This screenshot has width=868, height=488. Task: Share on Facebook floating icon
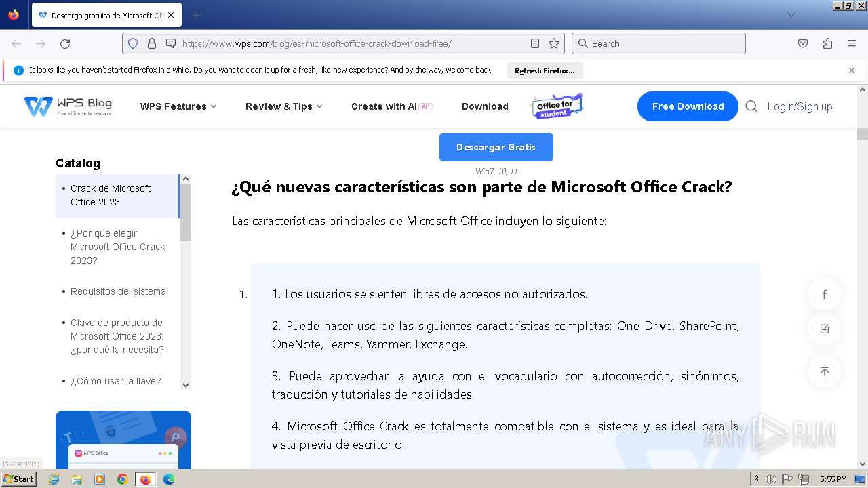[825, 294]
